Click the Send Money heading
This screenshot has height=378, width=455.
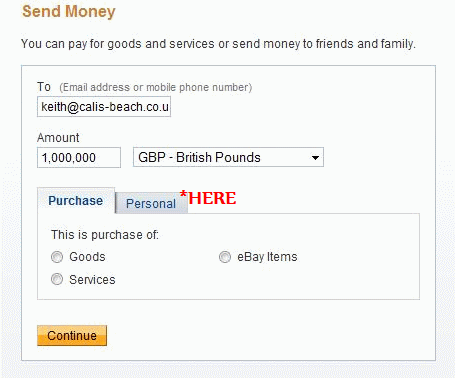tap(69, 11)
